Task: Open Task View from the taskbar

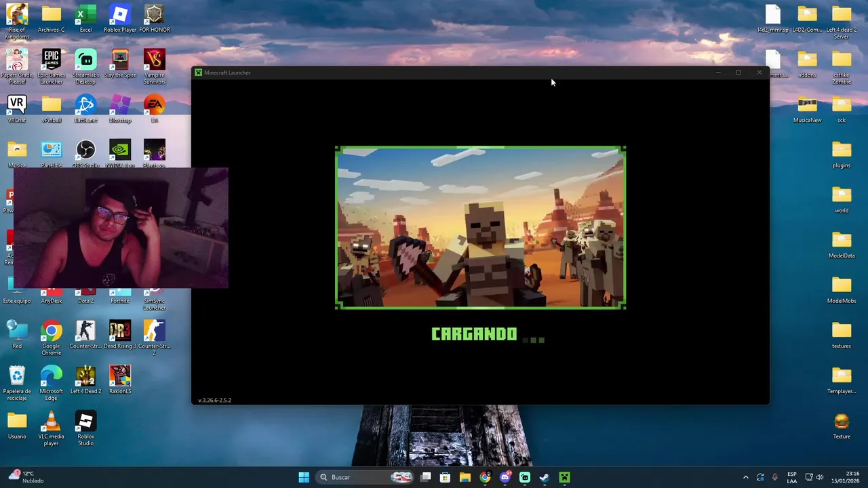Action: pyautogui.click(x=425, y=477)
